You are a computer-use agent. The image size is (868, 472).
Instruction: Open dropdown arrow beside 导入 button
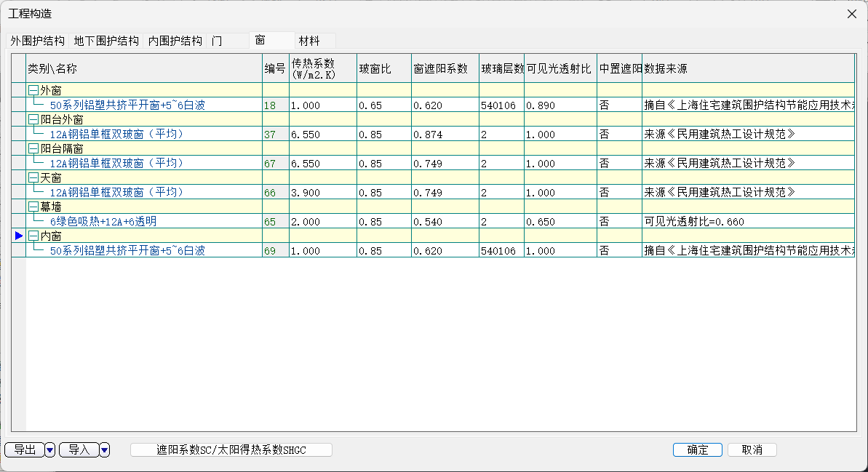tap(104, 450)
